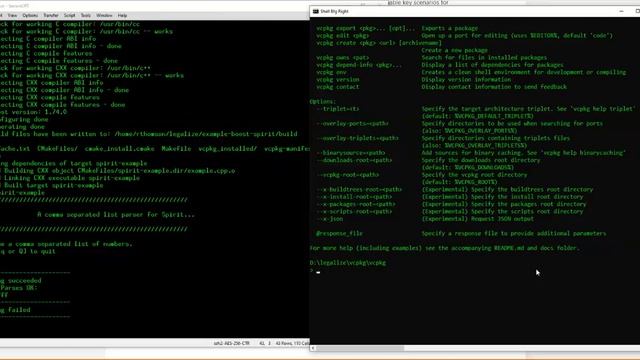The width and height of the screenshot is (640, 360).
Task: Click the shell window's horizontal scrollbar thumb
Action: (360, 348)
